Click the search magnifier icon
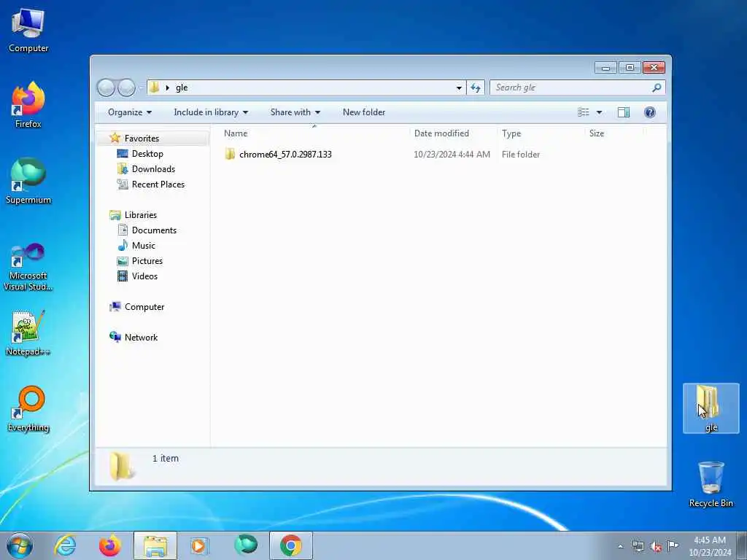The width and height of the screenshot is (747, 560). pyautogui.click(x=657, y=87)
